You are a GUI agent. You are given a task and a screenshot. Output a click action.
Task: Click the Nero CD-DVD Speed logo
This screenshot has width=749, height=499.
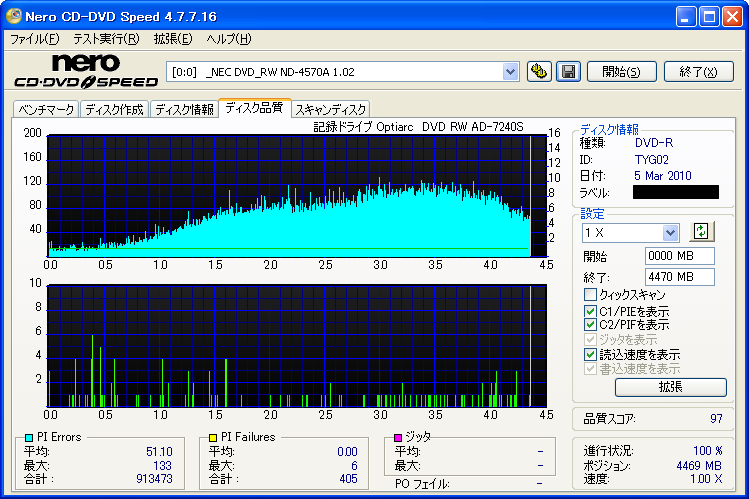coord(86,71)
